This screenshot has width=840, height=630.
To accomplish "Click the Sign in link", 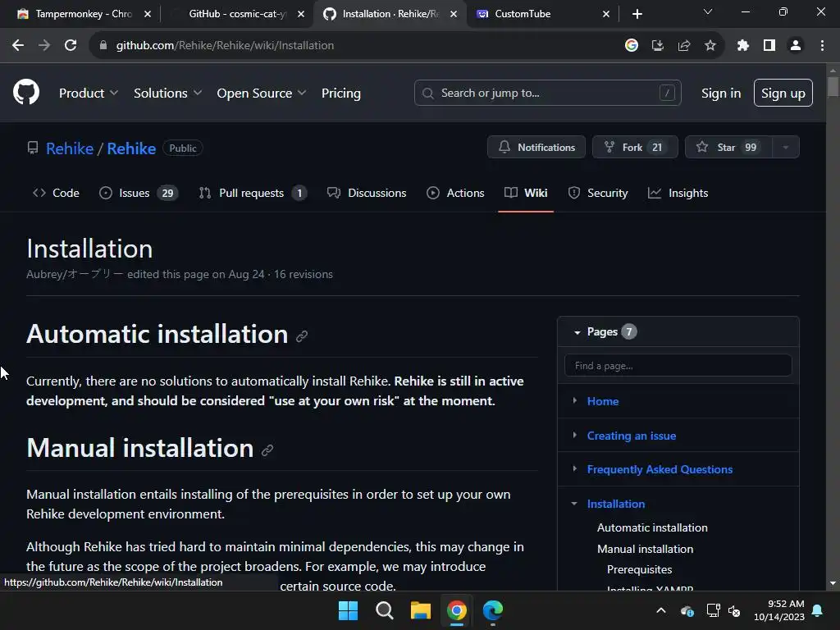I will tap(721, 93).
